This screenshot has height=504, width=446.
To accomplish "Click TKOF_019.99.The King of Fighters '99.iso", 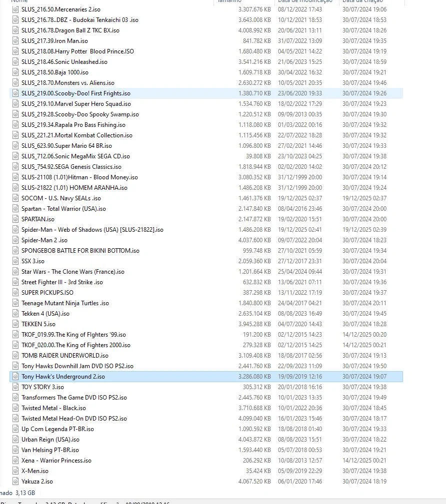I will [x=73, y=335].
